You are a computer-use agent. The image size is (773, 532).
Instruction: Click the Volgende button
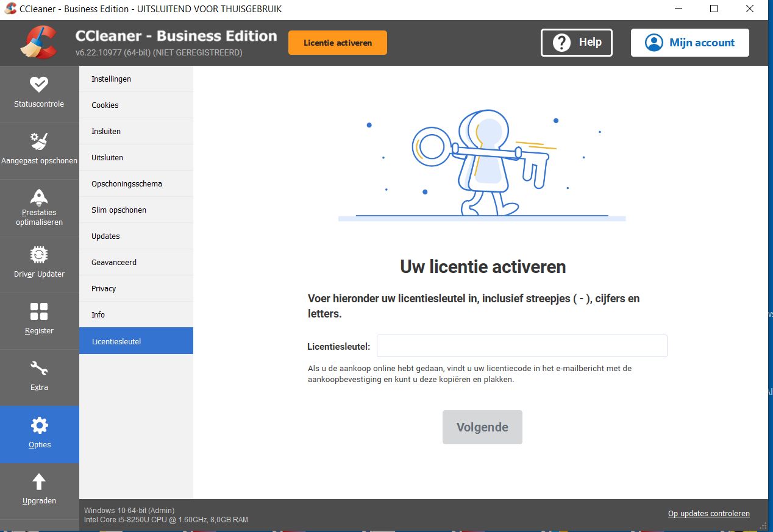click(x=482, y=427)
